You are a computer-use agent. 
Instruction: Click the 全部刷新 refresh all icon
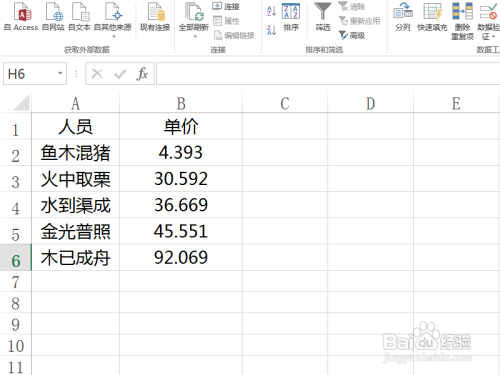click(194, 12)
